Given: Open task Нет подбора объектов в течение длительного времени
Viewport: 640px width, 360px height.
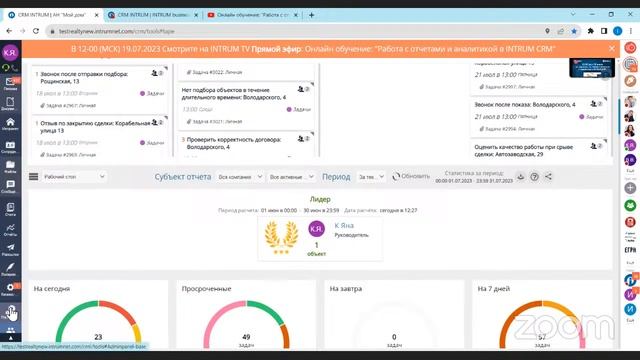Looking at the screenshot, I should pos(233,93).
